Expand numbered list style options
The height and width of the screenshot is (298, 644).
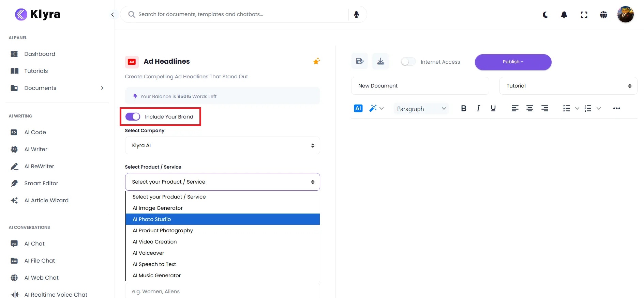[x=599, y=108]
